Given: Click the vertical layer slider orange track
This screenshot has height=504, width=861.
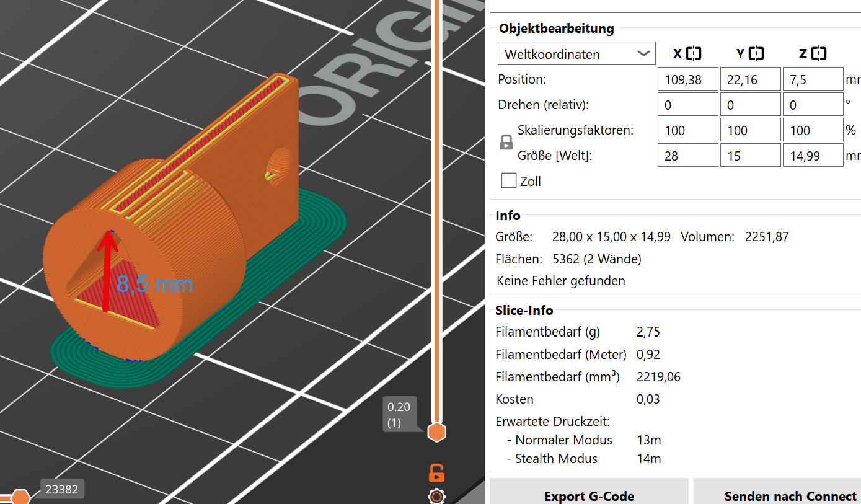Looking at the screenshot, I should (437, 211).
